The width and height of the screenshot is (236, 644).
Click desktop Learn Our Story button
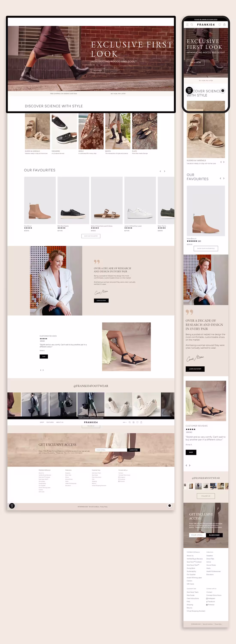pos(101,301)
